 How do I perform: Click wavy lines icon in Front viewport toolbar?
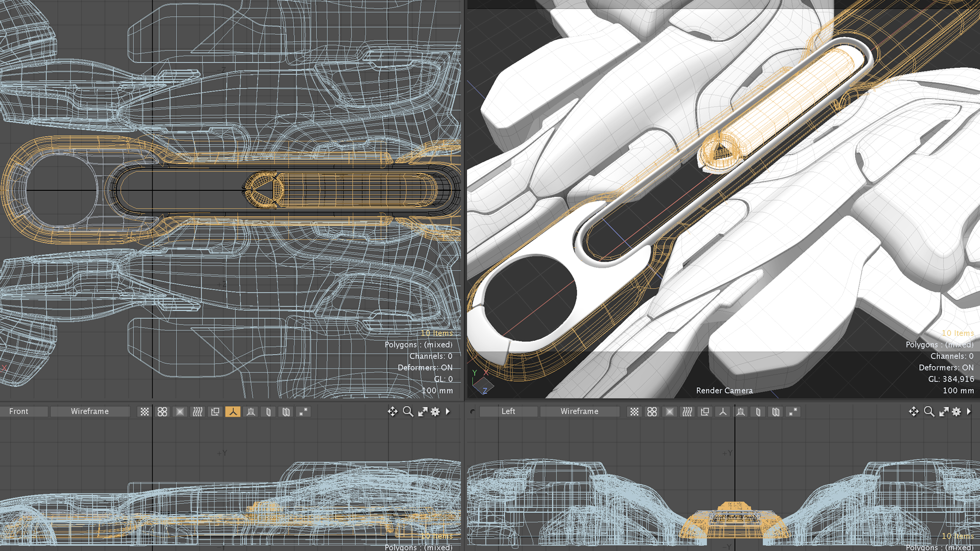198,412
